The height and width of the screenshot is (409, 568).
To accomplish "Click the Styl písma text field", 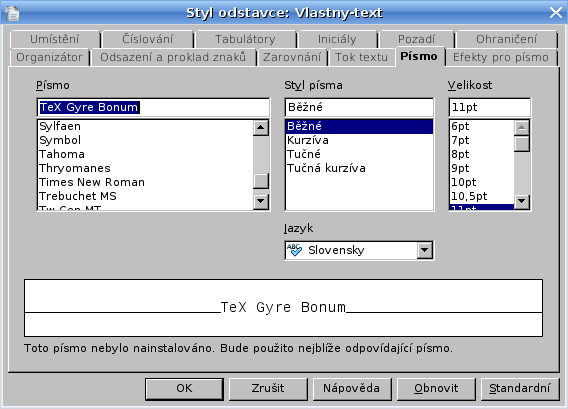I will (359, 107).
